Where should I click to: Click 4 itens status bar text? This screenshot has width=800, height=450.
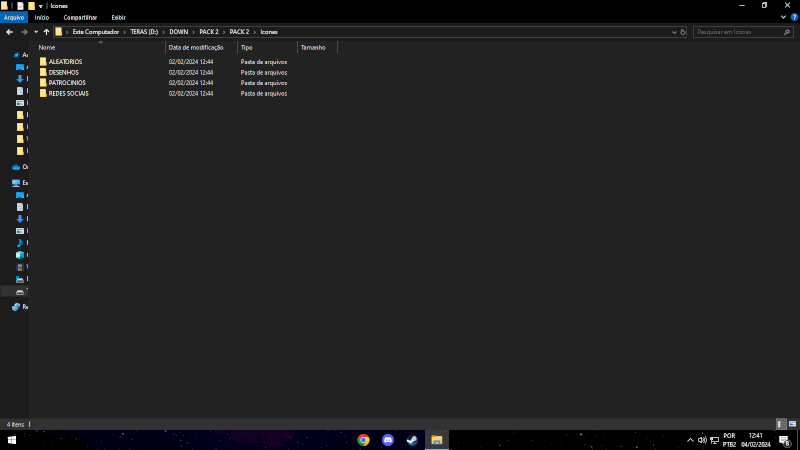click(x=15, y=424)
